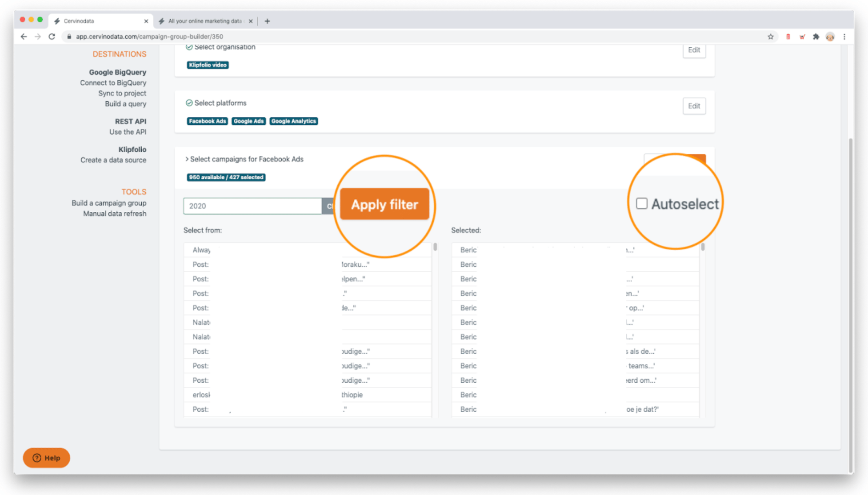Open the Facebook Ads platform tag
This screenshot has width=868, height=495.
tap(207, 121)
